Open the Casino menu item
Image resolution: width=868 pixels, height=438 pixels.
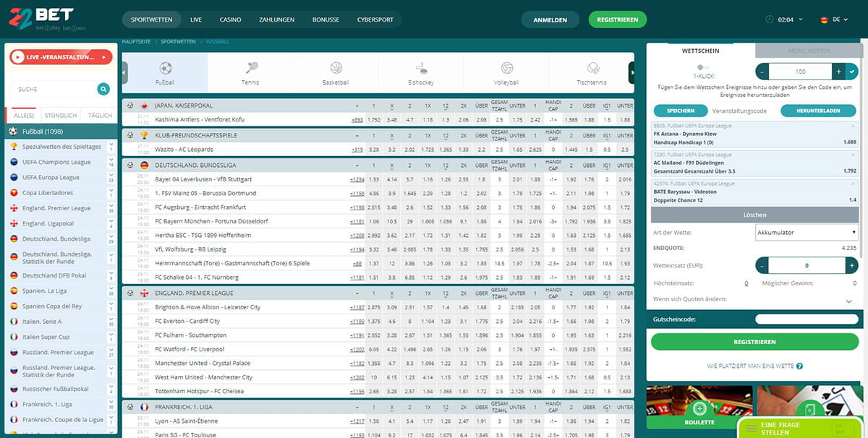click(x=230, y=20)
